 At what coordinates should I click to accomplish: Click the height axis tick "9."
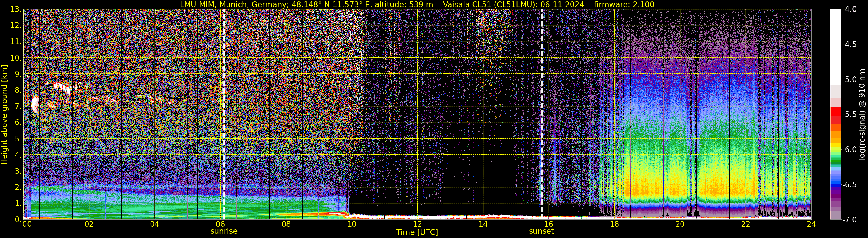tap(18, 74)
